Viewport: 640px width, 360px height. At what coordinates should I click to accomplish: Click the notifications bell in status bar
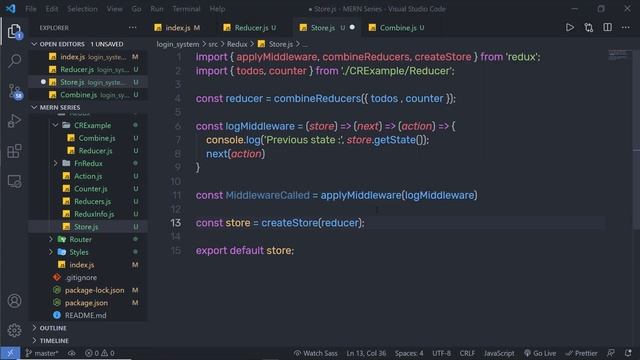point(628,353)
